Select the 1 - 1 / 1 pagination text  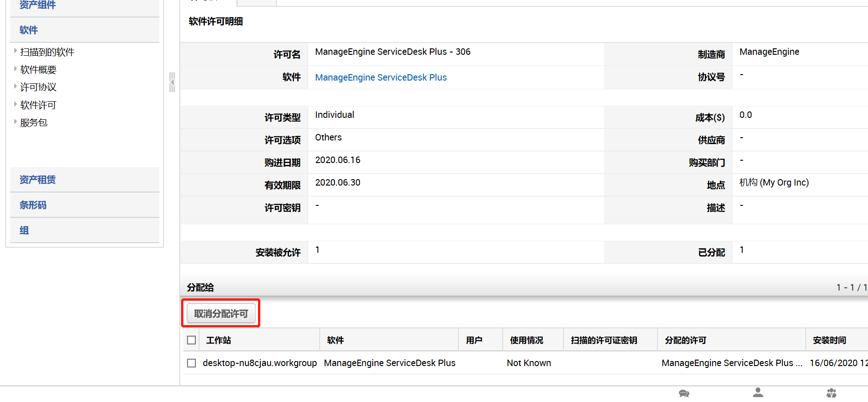852,287
